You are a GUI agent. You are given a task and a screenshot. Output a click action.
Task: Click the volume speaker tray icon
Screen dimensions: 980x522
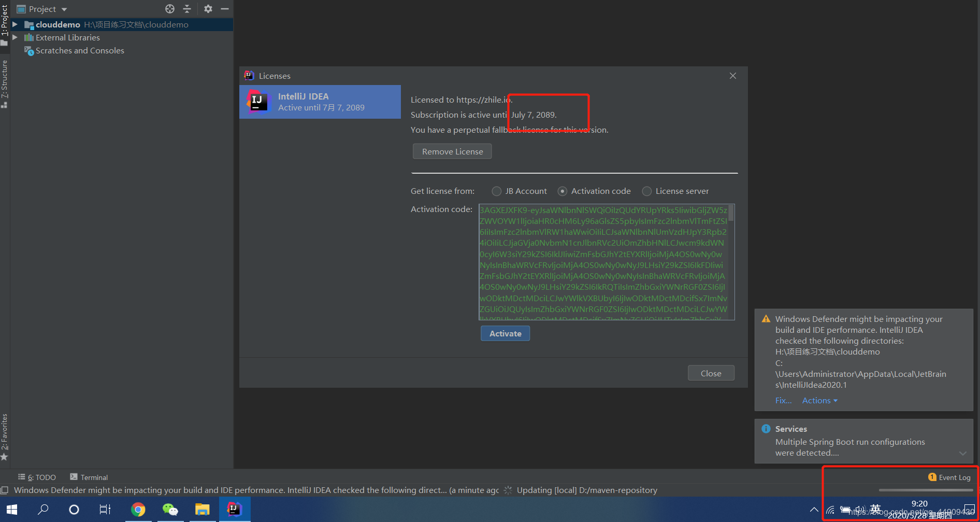(860, 511)
